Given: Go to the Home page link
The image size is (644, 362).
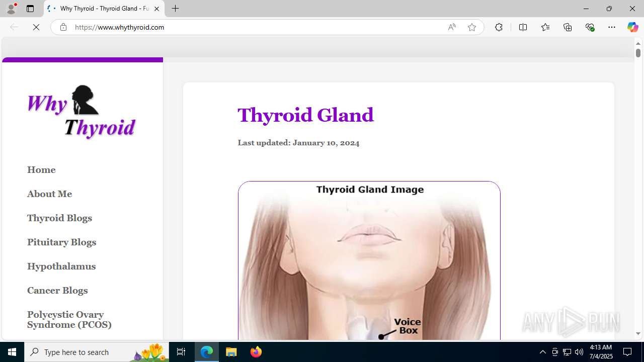Looking at the screenshot, I should (x=41, y=170).
